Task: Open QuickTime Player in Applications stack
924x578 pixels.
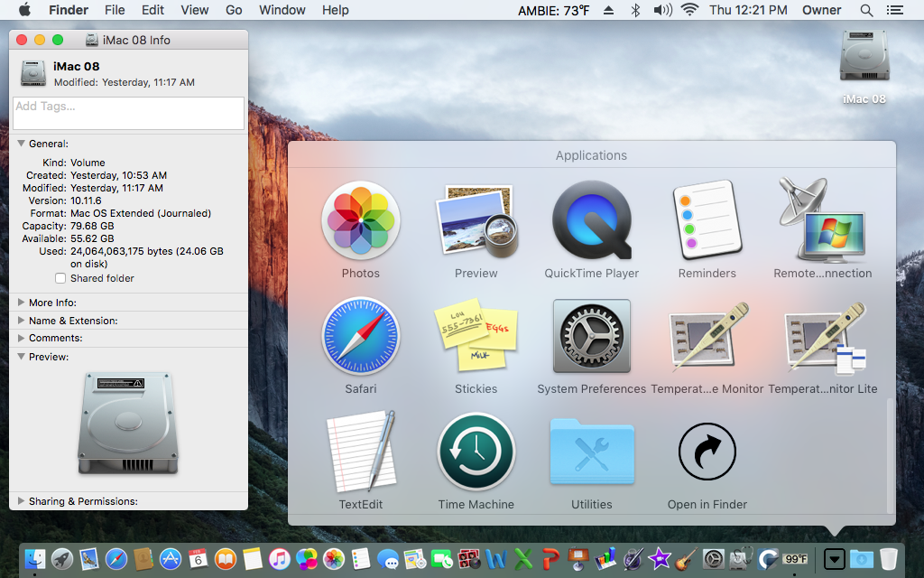Action: [x=592, y=220]
